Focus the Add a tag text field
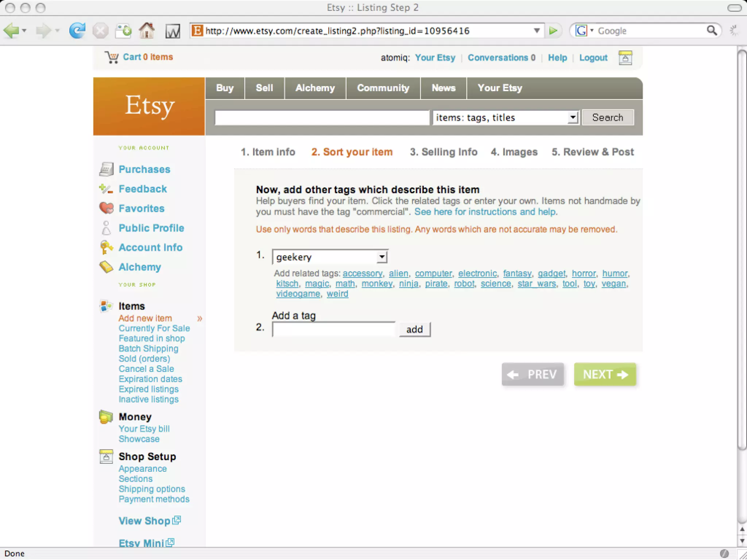The image size is (747, 560). [x=333, y=330]
